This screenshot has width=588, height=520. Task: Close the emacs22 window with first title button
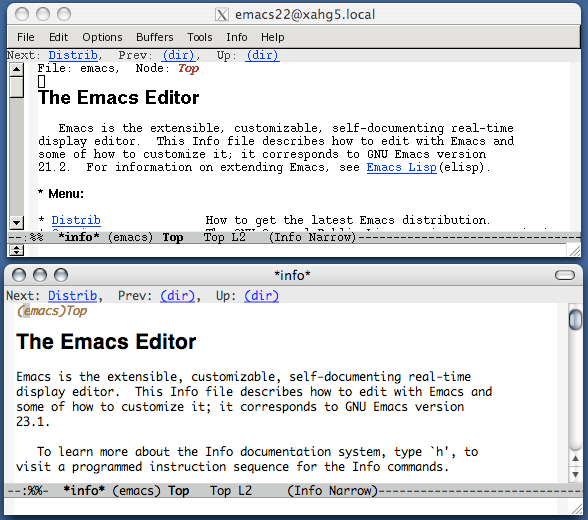(22, 14)
